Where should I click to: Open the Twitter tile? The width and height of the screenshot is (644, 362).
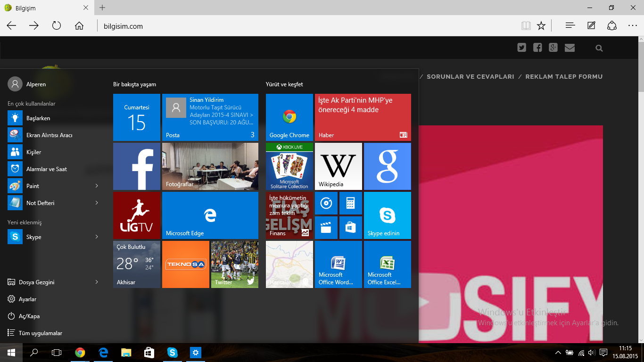point(235,264)
